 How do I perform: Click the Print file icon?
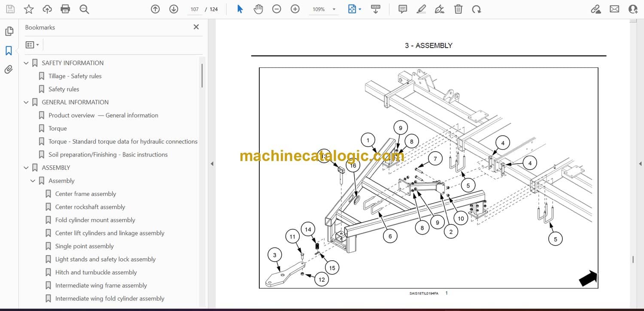[x=65, y=9]
